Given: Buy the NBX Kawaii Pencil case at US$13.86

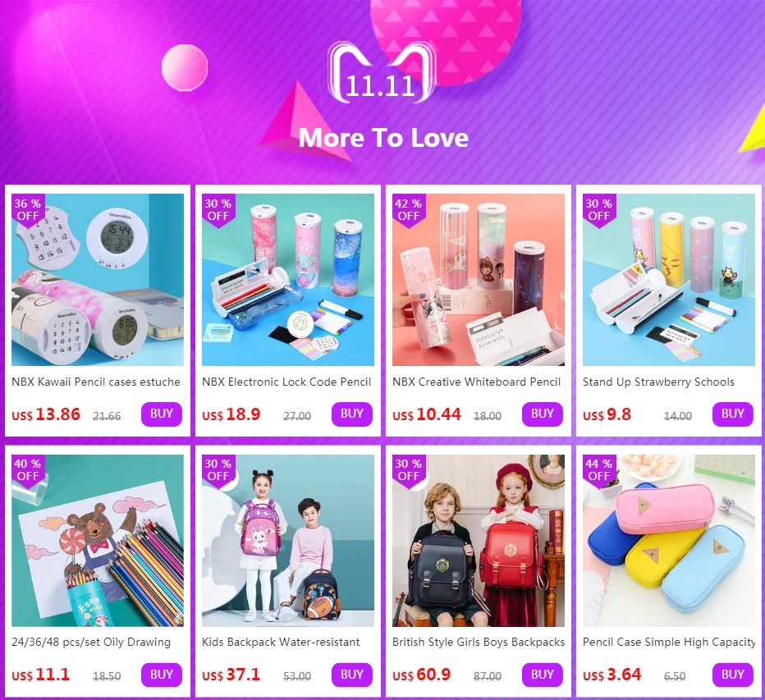Looking at the screenshot, I should pyautogui.click(x=162, y=414).
